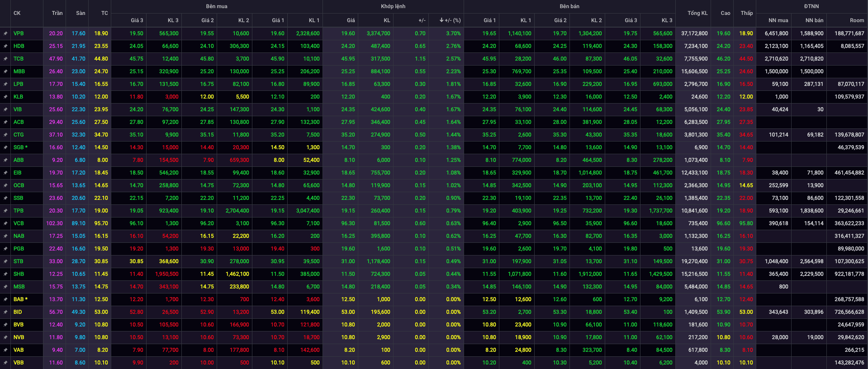Click the Khớp lệnh group header
Screen dimensions: 868x369
393,6
